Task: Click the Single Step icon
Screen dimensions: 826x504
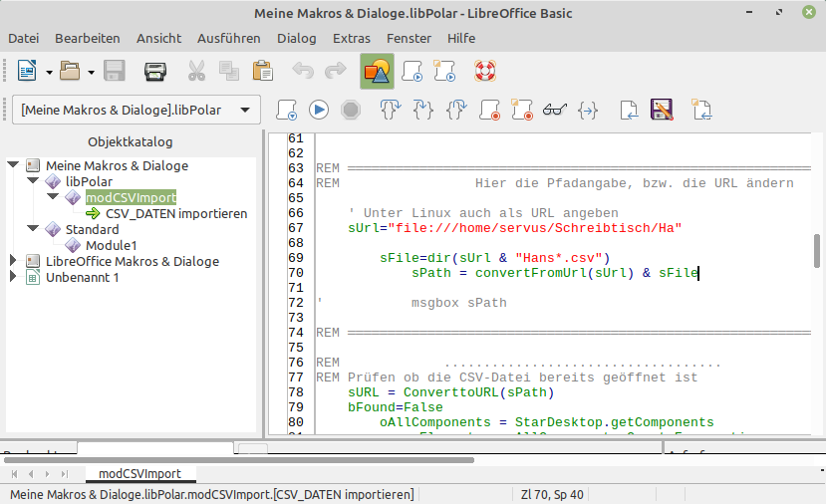Action: click(423, 111)
